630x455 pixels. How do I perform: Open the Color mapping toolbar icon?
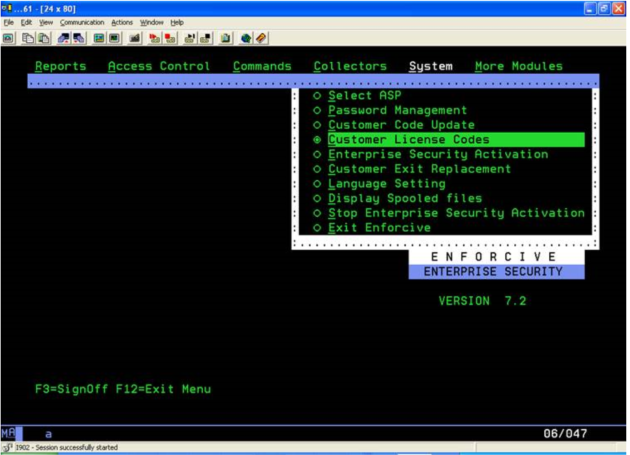(x=115, y=38)
